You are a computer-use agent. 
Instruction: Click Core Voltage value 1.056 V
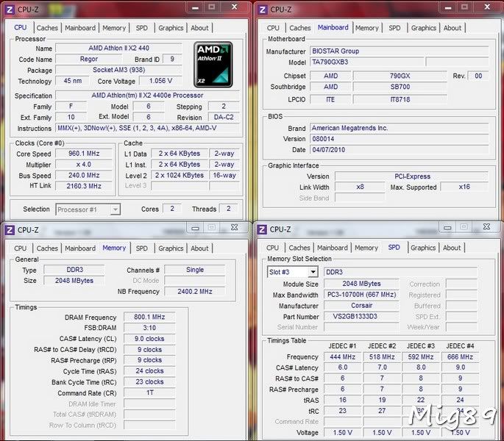(160, 81)
